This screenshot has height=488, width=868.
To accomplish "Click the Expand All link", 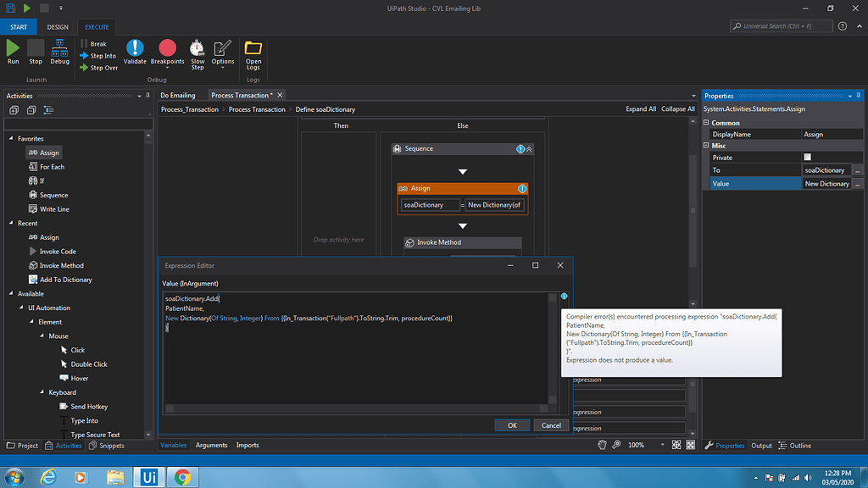I will point(640,109).
